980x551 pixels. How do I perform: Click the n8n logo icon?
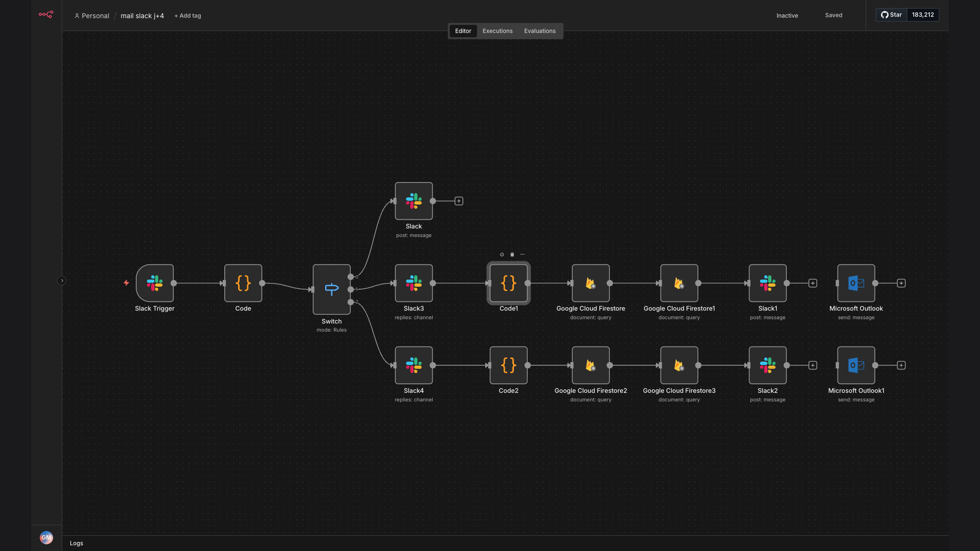tap(46, 15)
